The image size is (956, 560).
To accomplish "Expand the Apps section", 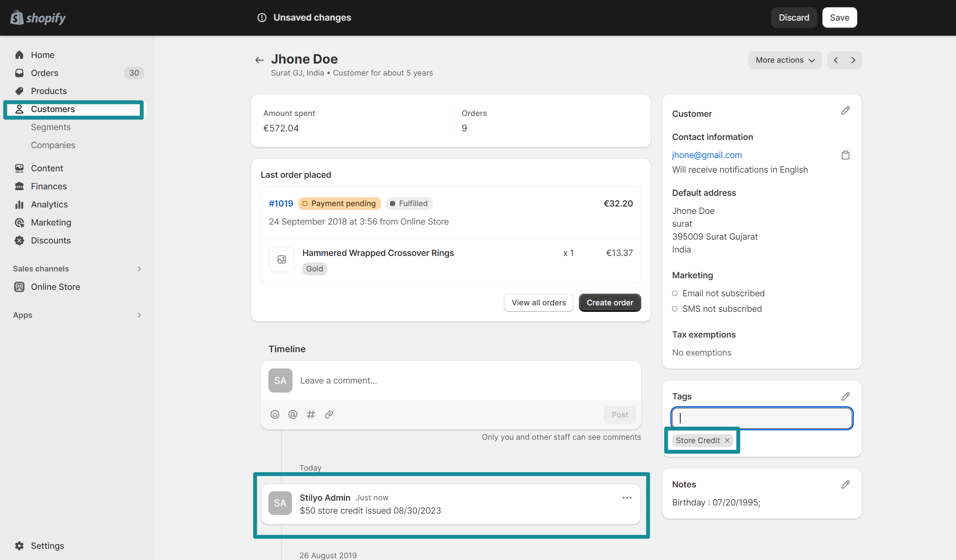I will (x=139, y=315).
